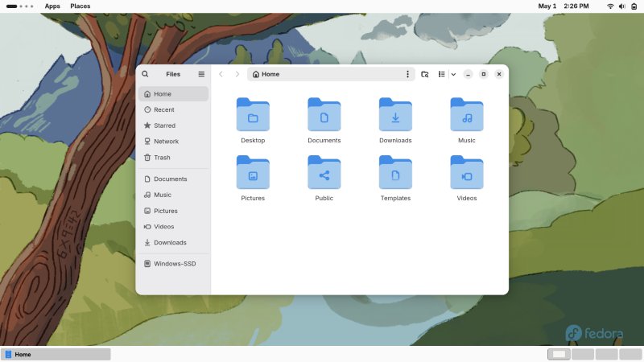The height and width of the screenshot is (362, 644).
Task: Open the Desktop folder icon
Action: (x=253, y=114)
